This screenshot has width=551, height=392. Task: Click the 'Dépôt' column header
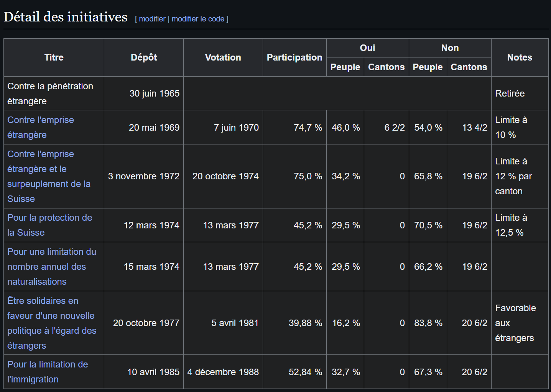pyautogui.click(x=144, y=57)
